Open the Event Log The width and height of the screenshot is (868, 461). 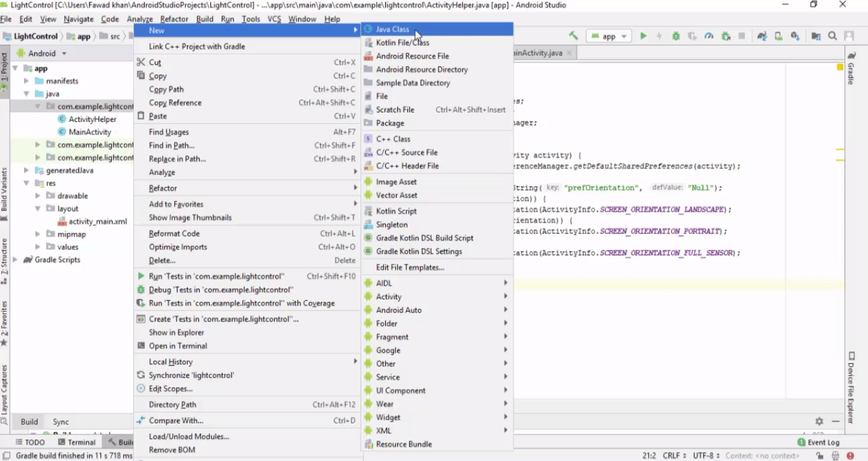pos(823,442)
